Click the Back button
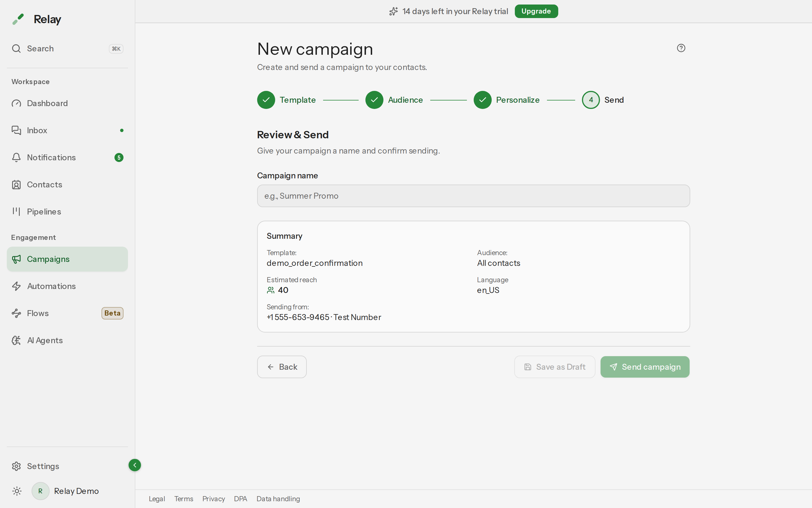 282,367
